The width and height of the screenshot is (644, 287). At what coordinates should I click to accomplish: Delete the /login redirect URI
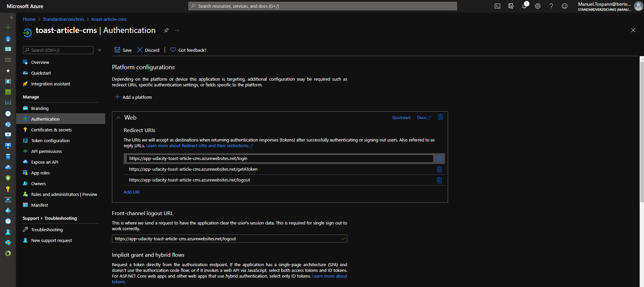tap(439, 159)
